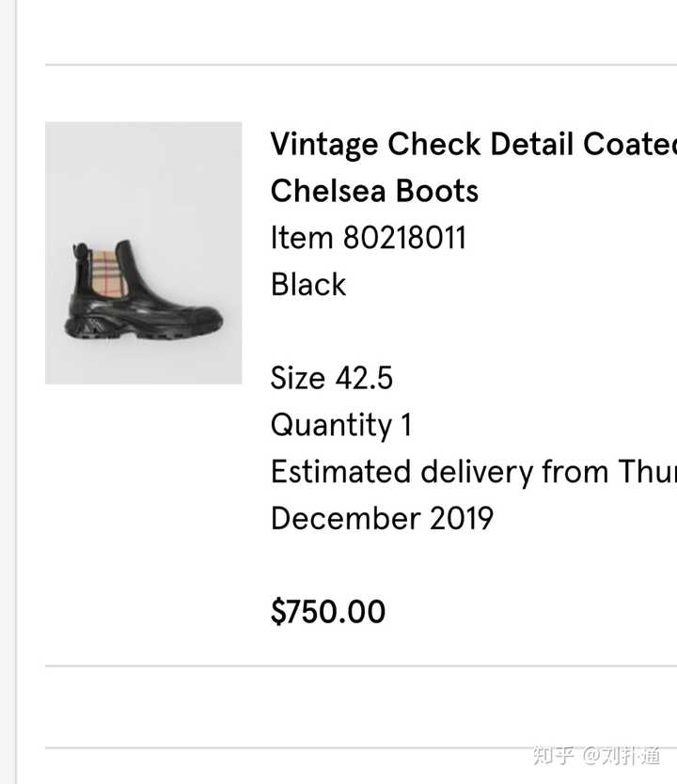Viewport: 677px width, 784px height.
Task: Click the bottom divider near the watermark
Action: click(x=361, y=748)
